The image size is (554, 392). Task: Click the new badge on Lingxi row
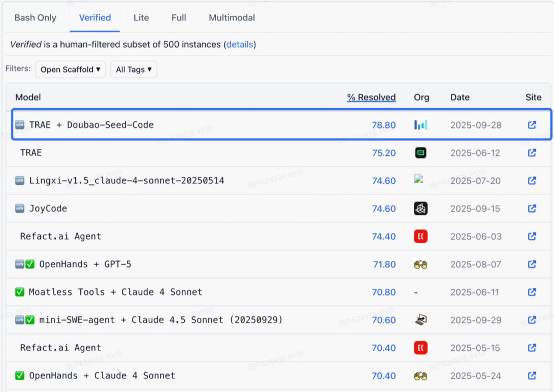point(20,181)
